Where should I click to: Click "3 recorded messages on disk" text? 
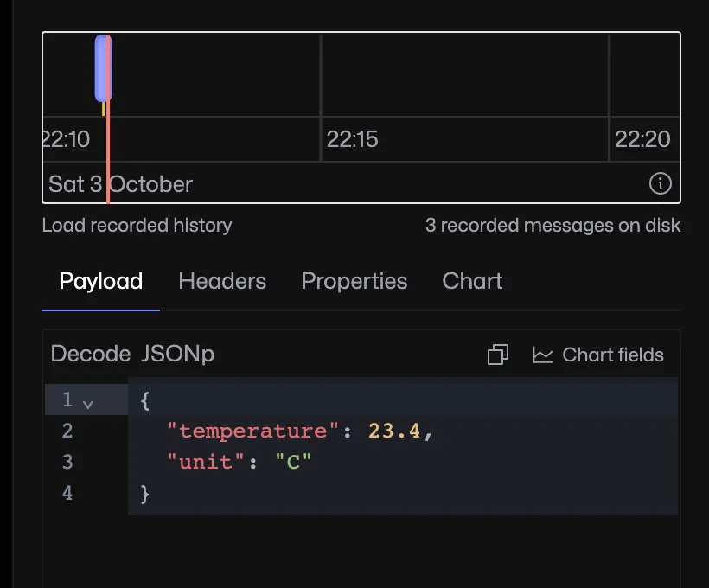(x=553, y=225)
